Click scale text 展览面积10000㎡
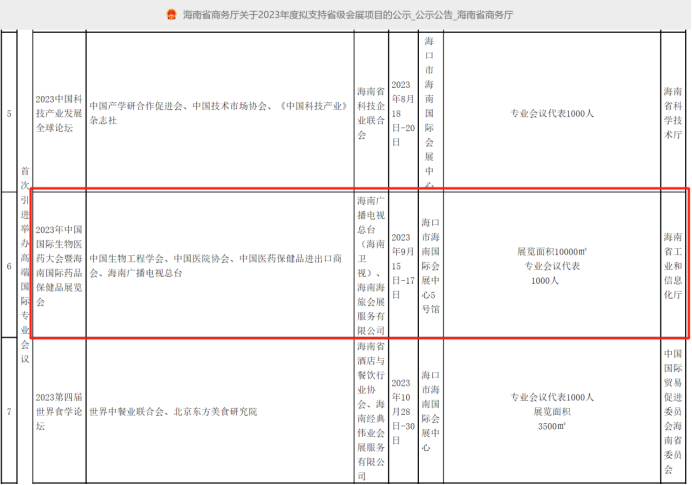The width and height of the screenshot is (692, 485). pyautogui.click(x=552, y=252)
